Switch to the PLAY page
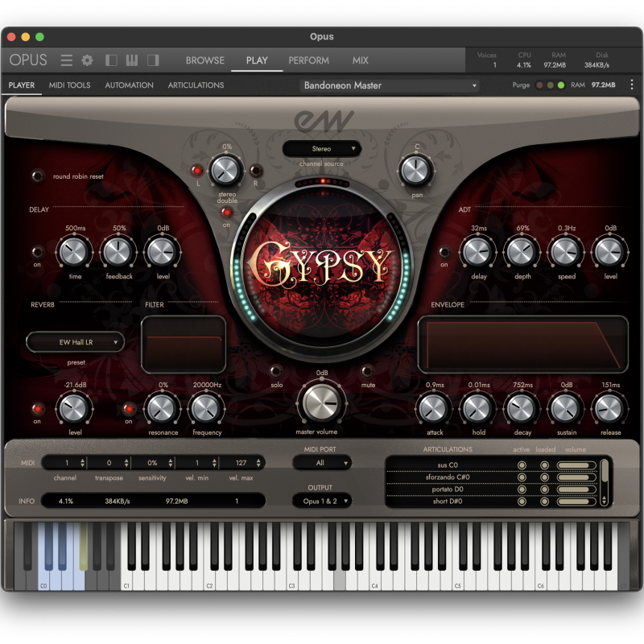This screenshot has height=644, width=644. click(257, 60)
